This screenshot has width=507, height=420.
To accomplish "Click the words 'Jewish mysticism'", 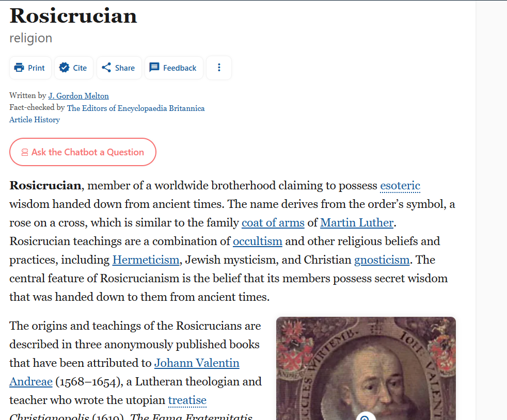I will (231, 260).
